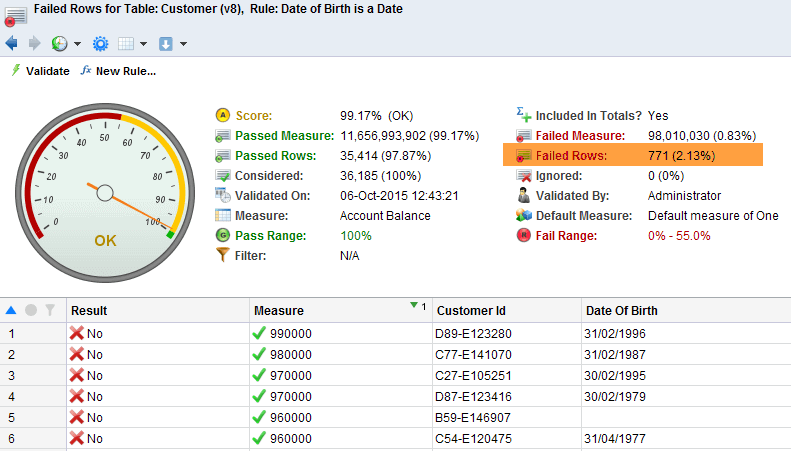Click the Measure table icon
The height and width of the screenshot is (451, 791).
pos(222,215)
